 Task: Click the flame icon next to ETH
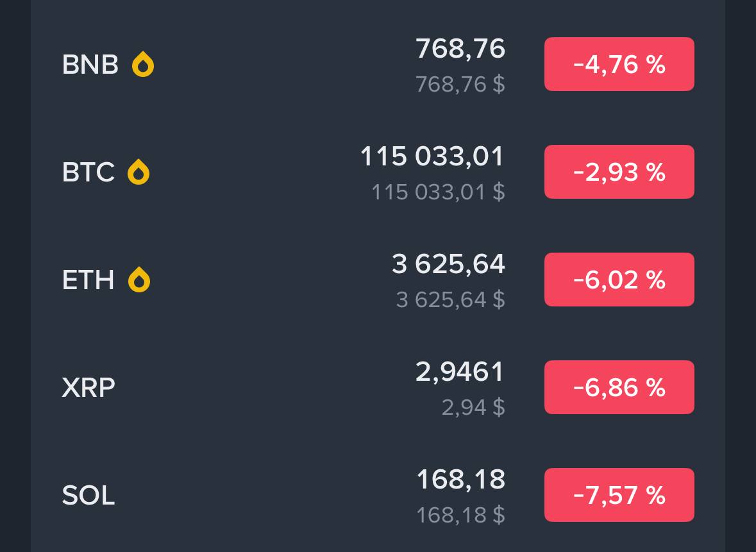point(139,280)
